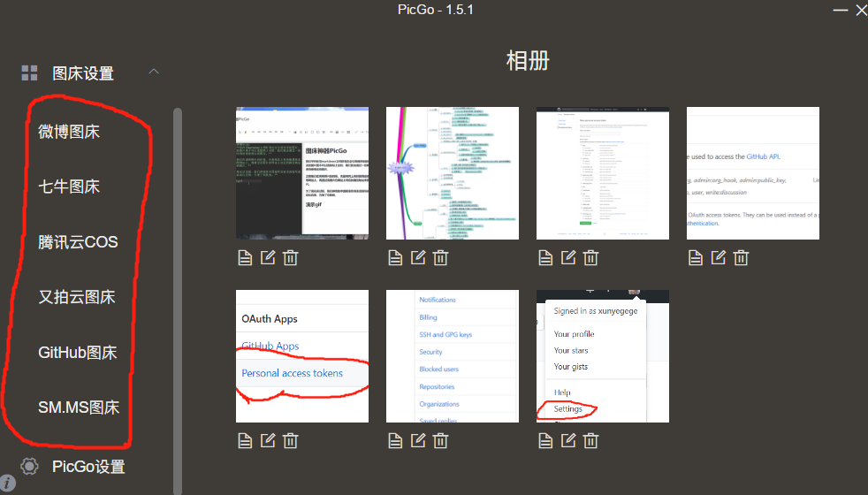Delete the OAuth Apps image

(x=291, y=441)
